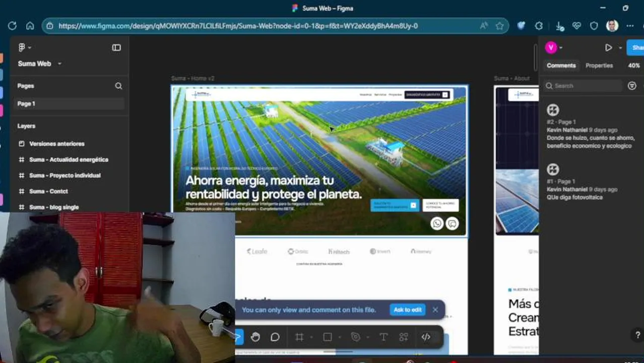Click the hero headline Ahorra energía text
Image resolution: width=644 pixels, height=363 pixels.
(274, 187)
